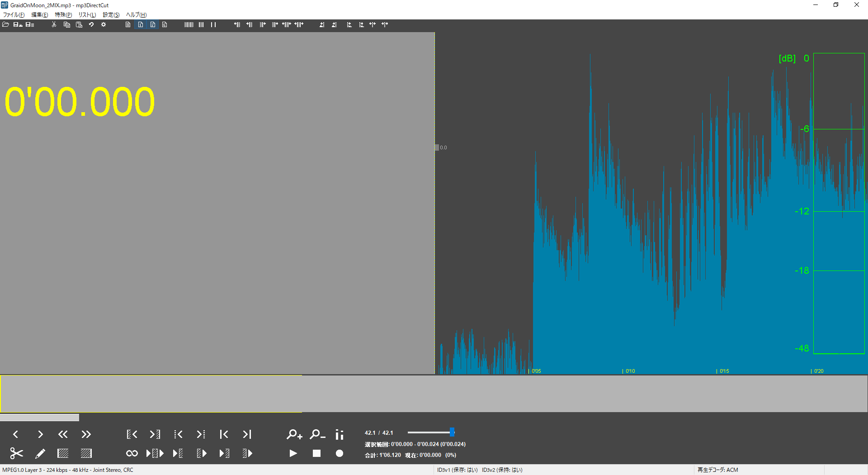The width and height of the screenshot is (868, 475).
Task: Click the plain document page icon in the toolbar
Action: [128, 25]
